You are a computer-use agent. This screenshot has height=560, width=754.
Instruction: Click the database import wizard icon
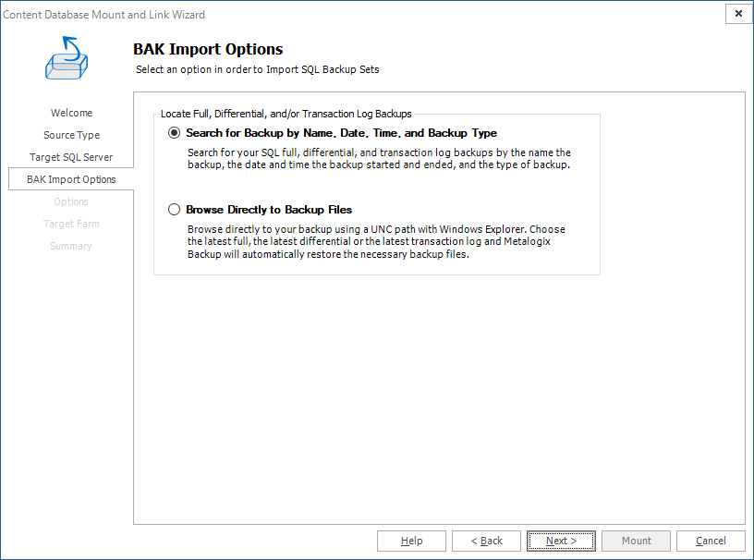(x=67, y=57)
